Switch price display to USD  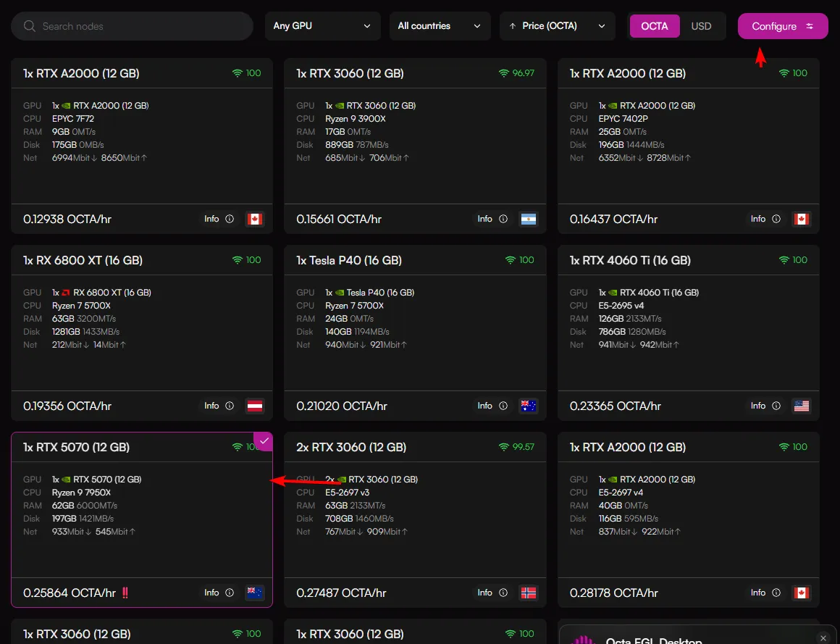point(701,26)
